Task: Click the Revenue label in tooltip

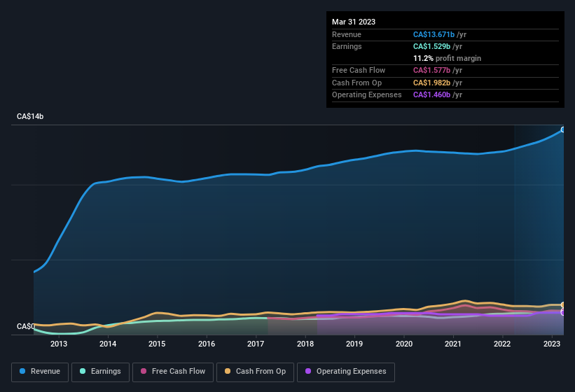Action: coord(347,34)
